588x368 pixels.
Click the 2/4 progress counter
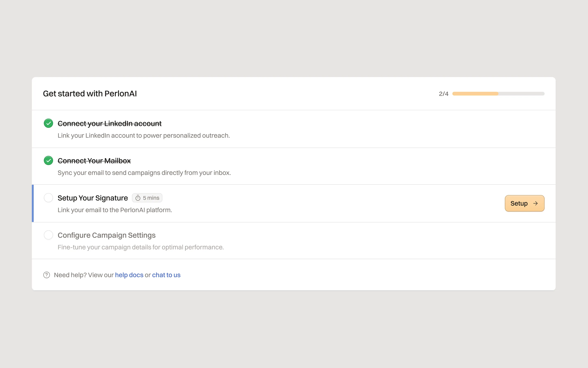pos(443,94)
